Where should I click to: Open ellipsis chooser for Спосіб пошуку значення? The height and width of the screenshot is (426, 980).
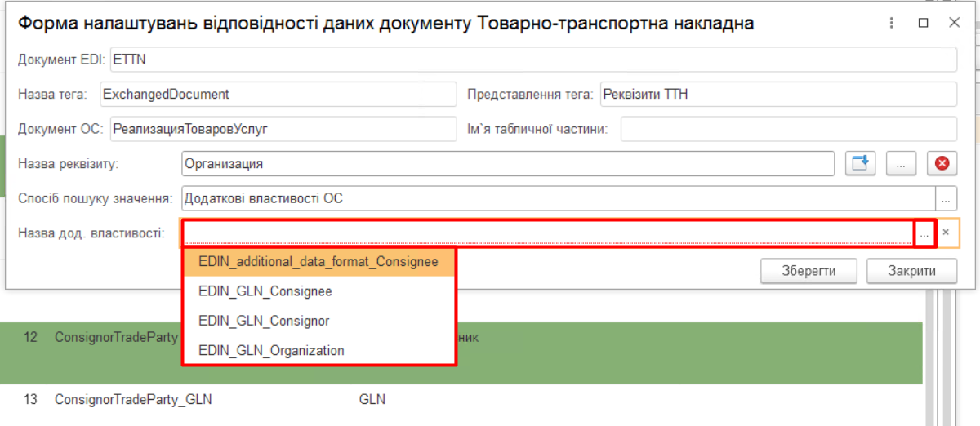tap(946, 198)
